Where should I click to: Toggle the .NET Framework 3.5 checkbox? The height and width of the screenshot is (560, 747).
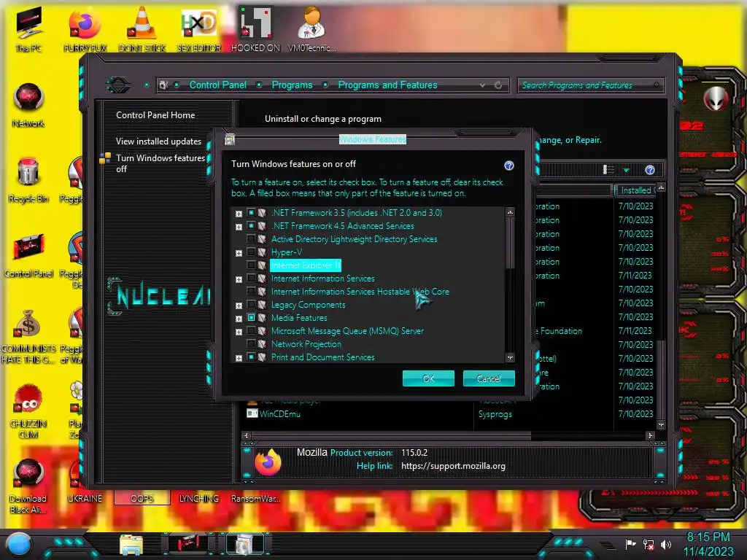pyautogui.click(x=251, y=212)
